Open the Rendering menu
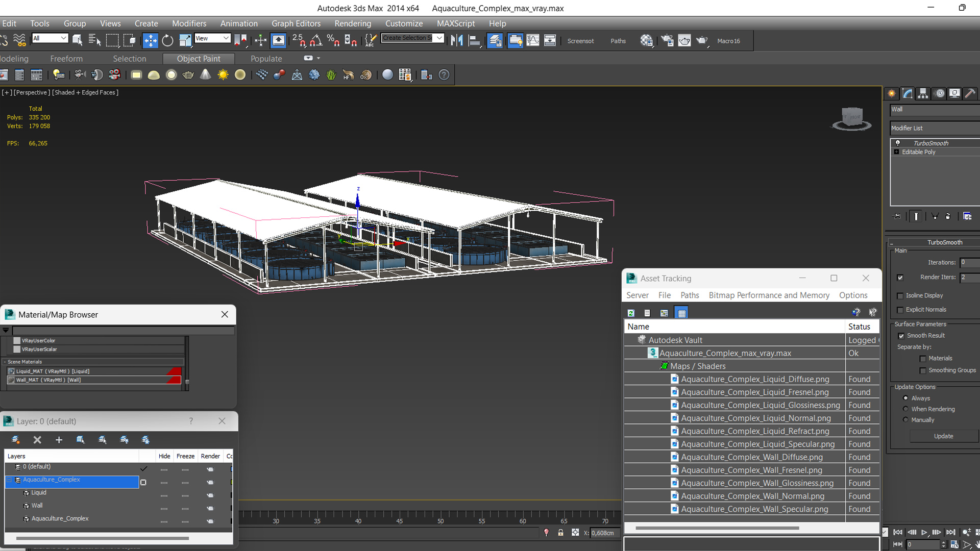 tap(353, 23)
